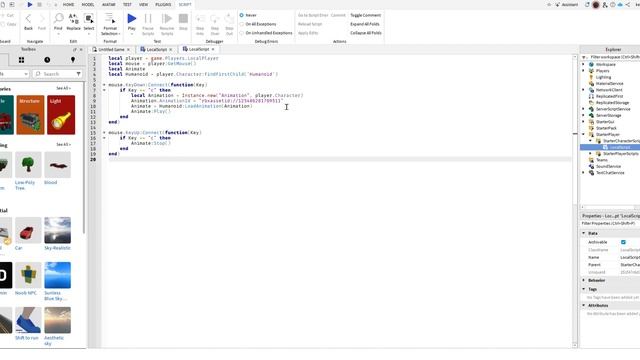Close the active LocalScript tab

[213, 49]
